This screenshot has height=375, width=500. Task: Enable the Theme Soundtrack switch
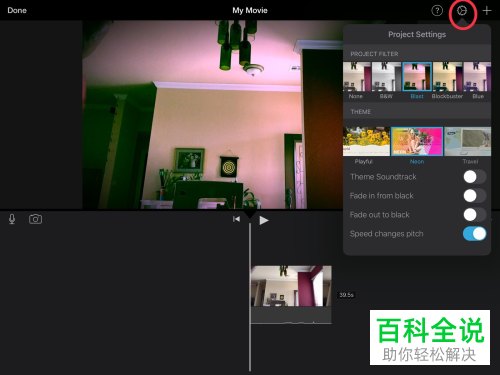474,177
